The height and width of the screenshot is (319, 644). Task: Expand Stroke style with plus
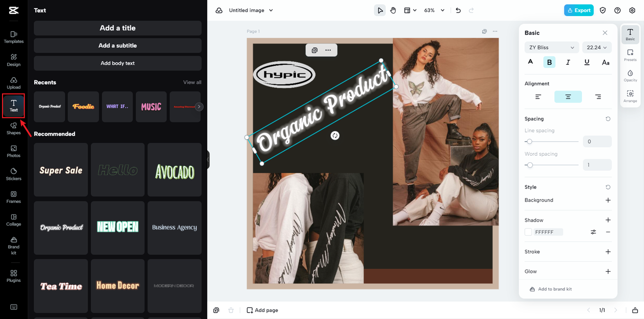tap(608, 252)
